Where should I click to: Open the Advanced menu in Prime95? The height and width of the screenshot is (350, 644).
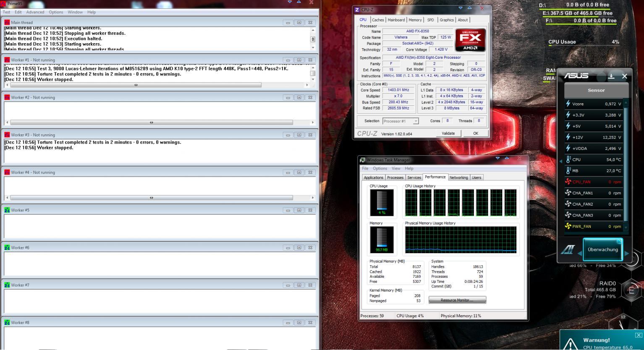(x=35, y=12)
